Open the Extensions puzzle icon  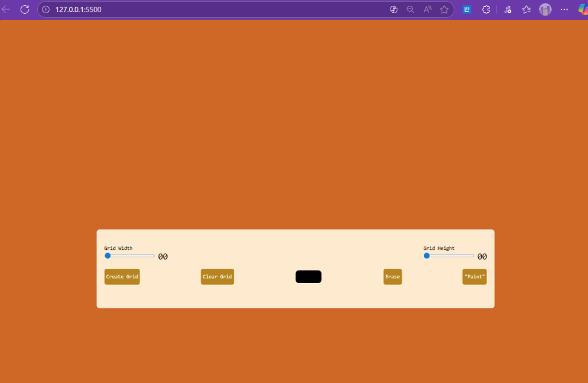(x=486, y=9)
